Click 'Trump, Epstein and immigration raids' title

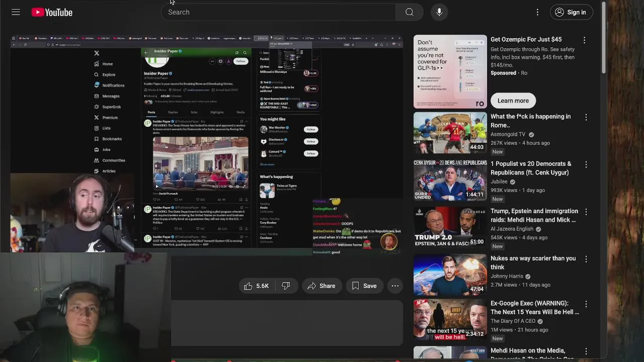point(534,215)
